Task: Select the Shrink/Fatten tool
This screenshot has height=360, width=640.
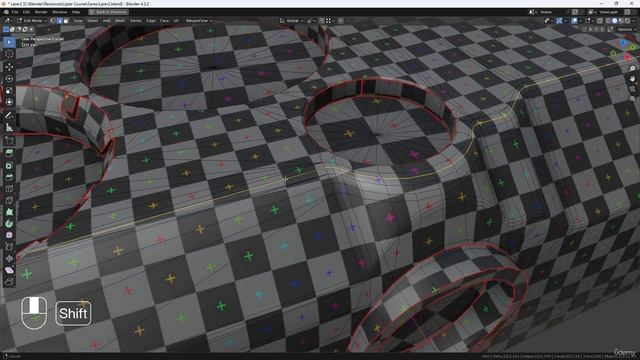Action: (9, 258)
